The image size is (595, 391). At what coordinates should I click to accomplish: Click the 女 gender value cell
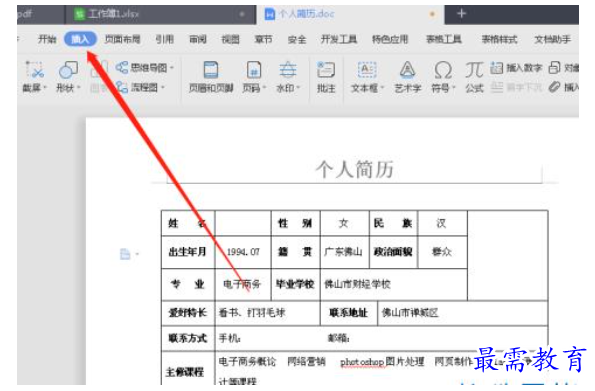click(345, 223)
